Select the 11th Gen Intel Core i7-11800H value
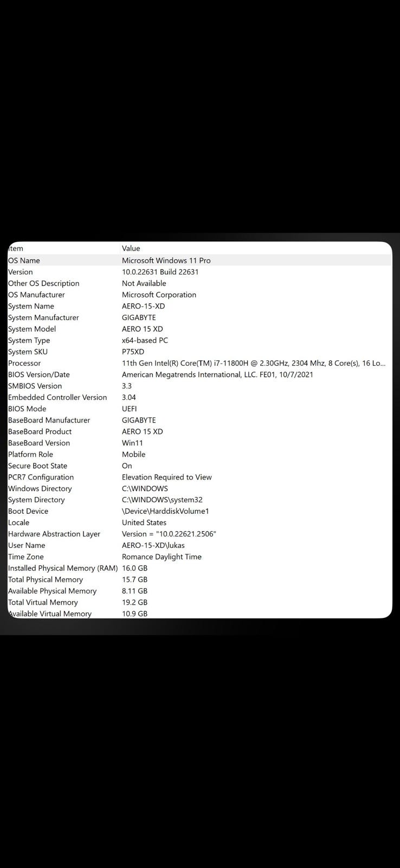The height and width of the screenshot is (868, 400). click(x=254, y=363)
